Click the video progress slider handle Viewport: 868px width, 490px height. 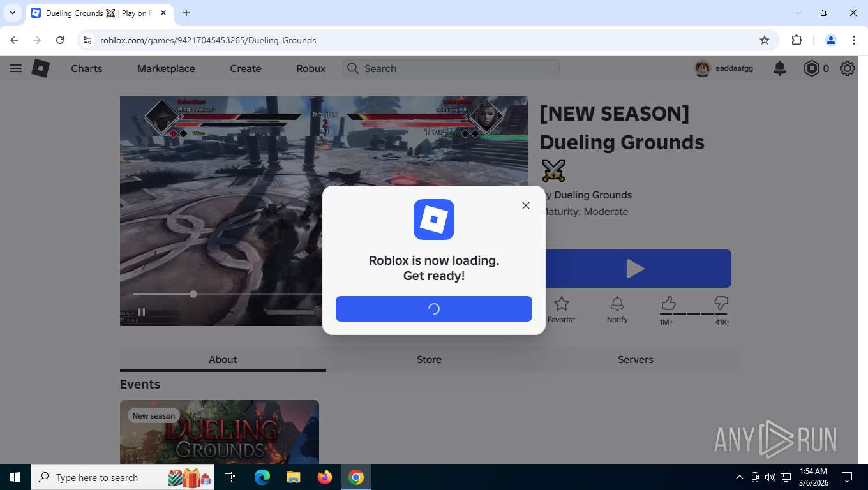(x=193, y=294)
